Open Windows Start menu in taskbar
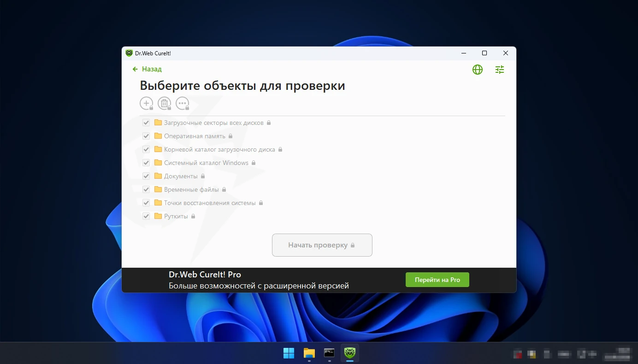This screenshot has width=638, height=364. tap(289, 353)
